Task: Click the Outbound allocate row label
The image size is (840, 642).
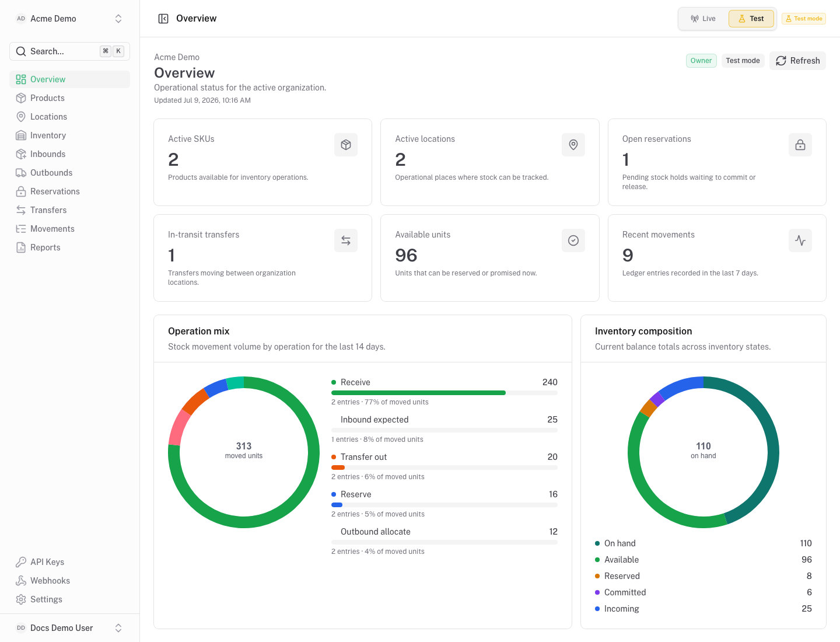Action: (376, 532)
